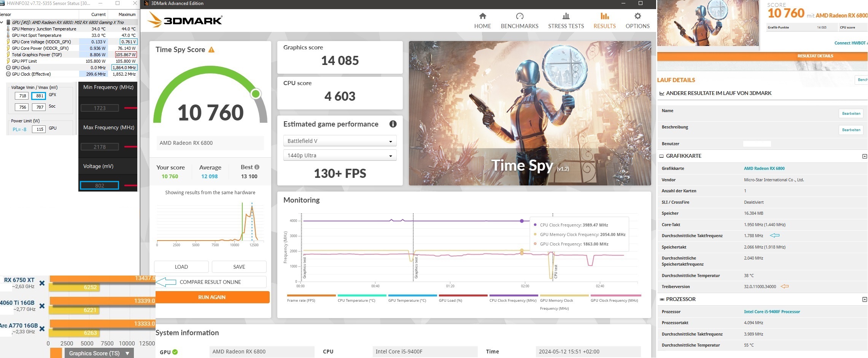Follow the Connect HWBOT link
The image size is (868, 358).
pyautogui.click(x=851, y=43)
